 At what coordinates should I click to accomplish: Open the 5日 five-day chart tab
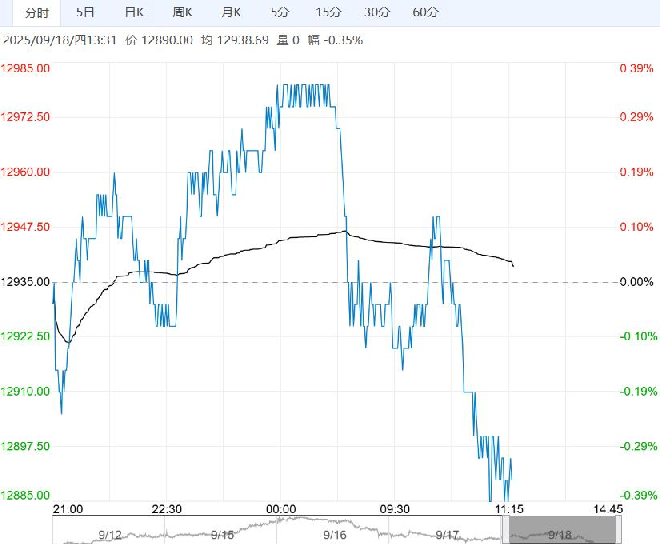pos(85,12)
